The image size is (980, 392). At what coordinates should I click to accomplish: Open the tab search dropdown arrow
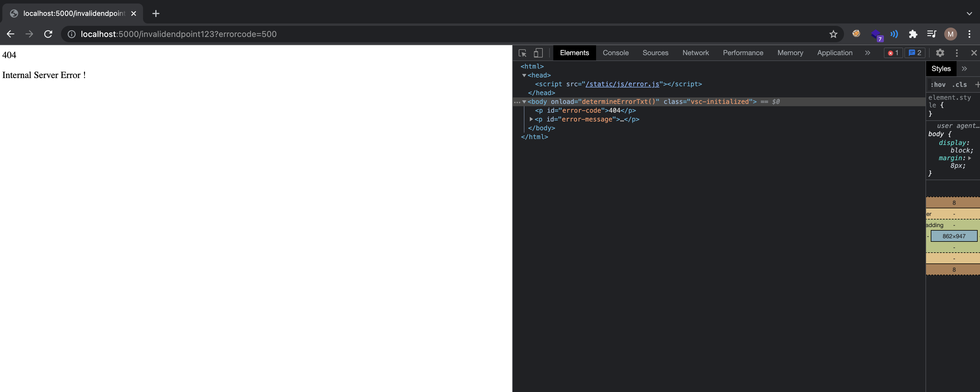pyautogui.click(x=969, y=14)
